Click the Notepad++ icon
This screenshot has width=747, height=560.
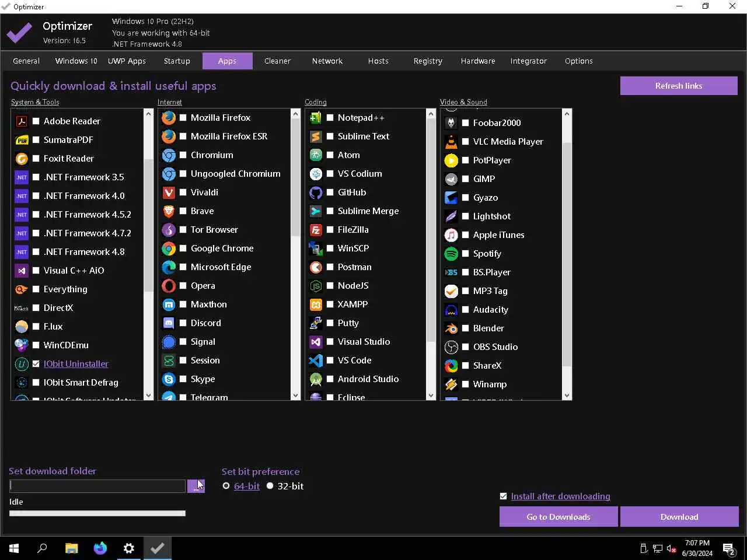point(316,118)
